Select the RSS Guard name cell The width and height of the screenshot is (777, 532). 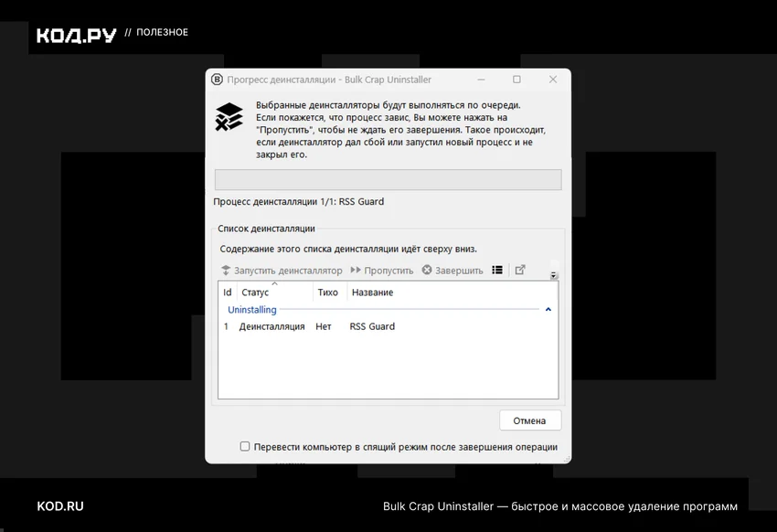tap(372, 326)
